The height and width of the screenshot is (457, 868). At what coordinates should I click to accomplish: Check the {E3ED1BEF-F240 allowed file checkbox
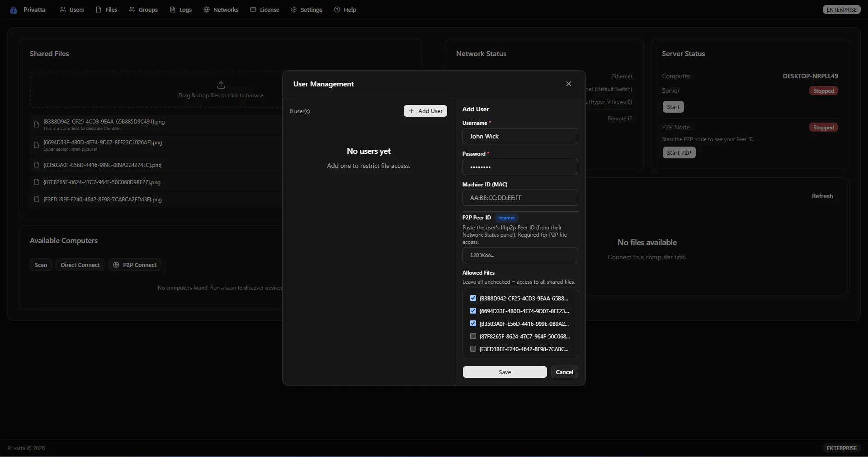coord(473,349)
